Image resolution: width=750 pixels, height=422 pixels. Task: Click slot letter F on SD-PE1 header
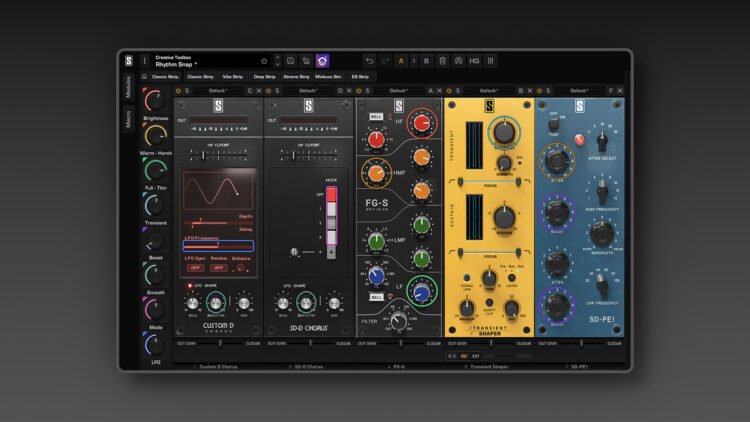coord(611,90)
